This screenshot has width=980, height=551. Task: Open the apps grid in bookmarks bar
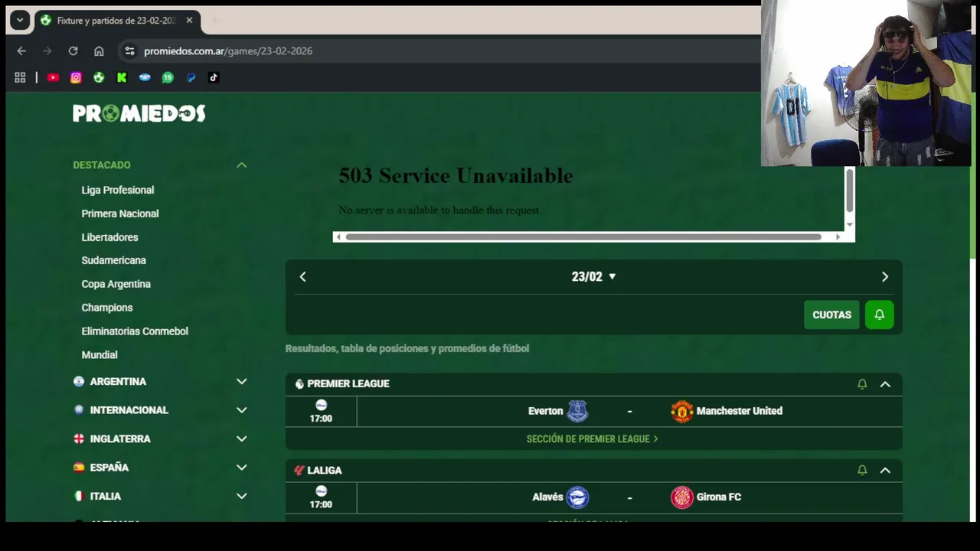(20, 77)
